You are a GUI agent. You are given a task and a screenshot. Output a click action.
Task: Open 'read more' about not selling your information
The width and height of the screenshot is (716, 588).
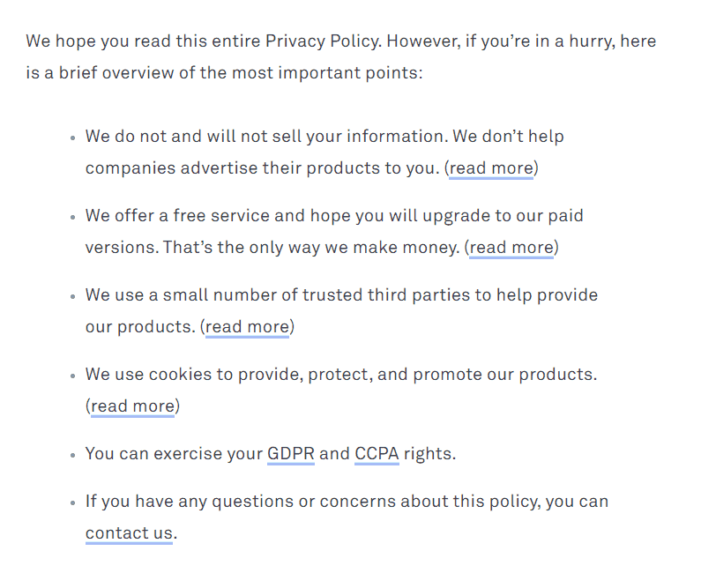491,168
